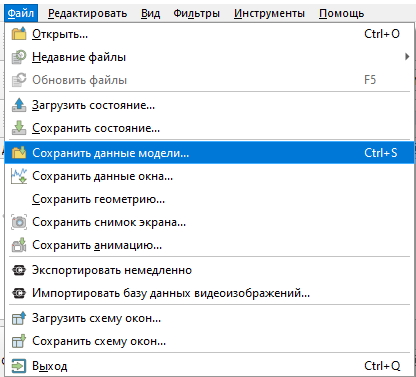416x377 pixels.
Task: Click the Ctrl+S shortcut label
Action: (381, 153)
